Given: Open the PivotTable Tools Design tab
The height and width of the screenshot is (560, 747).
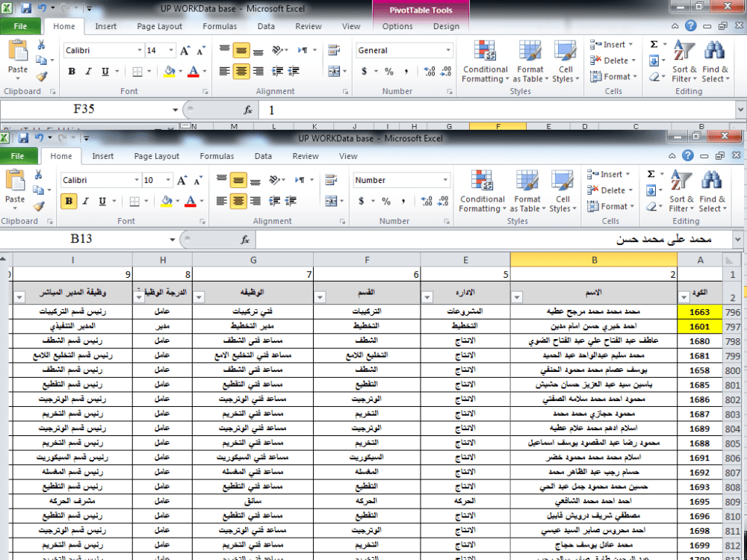Looking at the screenshot, I should 447,25.
